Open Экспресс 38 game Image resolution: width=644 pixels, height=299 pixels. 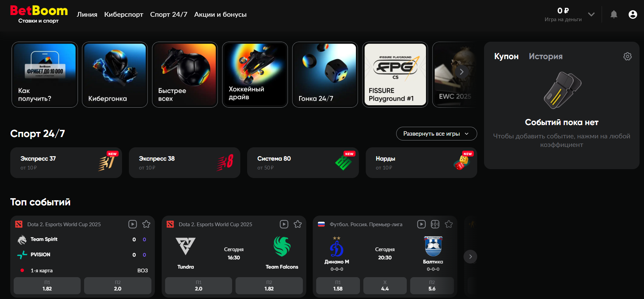(185, 163)
